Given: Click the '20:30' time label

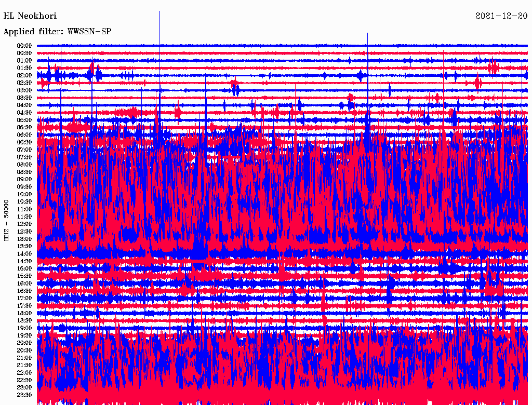Looking at the screenshot, I should click(x=24, y=350).
